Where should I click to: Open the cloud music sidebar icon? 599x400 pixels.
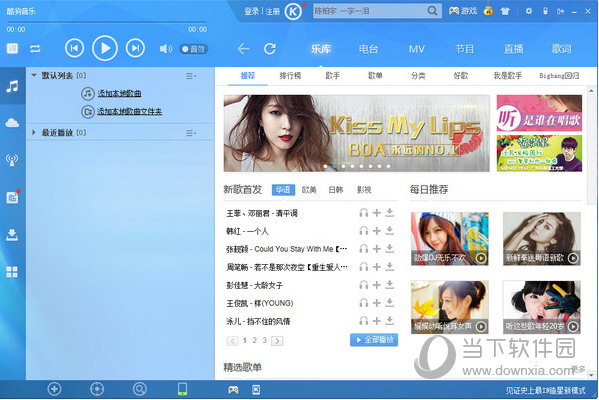coord(12,123)
